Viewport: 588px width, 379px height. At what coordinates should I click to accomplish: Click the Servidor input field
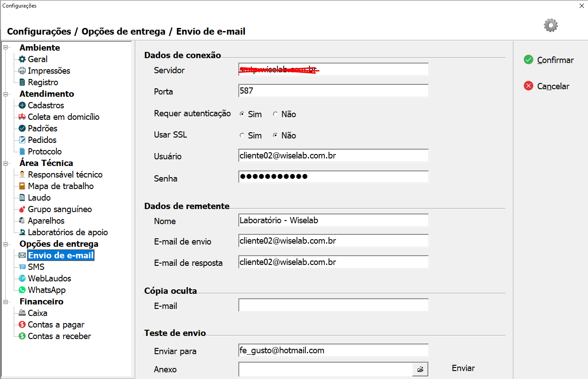coord(334,70)
